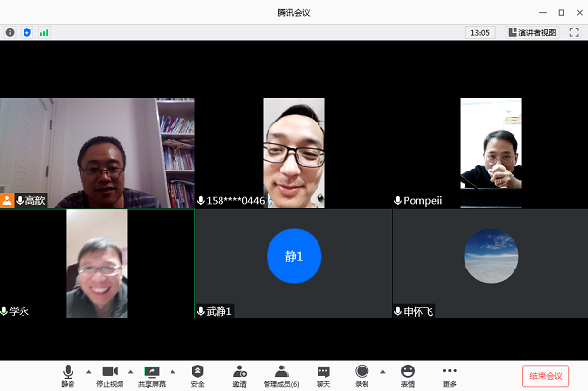Expand the arrow next to record
This screenshot has width=588, height=391.
pos(383,372)
